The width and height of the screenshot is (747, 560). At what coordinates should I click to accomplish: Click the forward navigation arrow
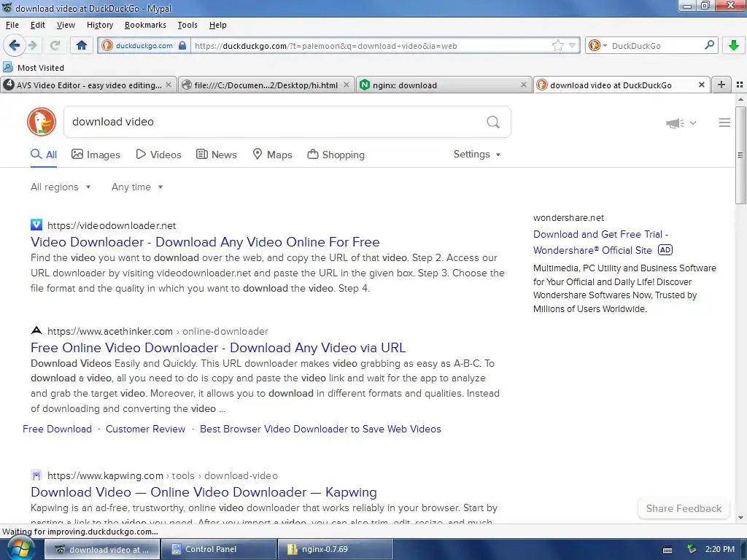pos(33,45)
